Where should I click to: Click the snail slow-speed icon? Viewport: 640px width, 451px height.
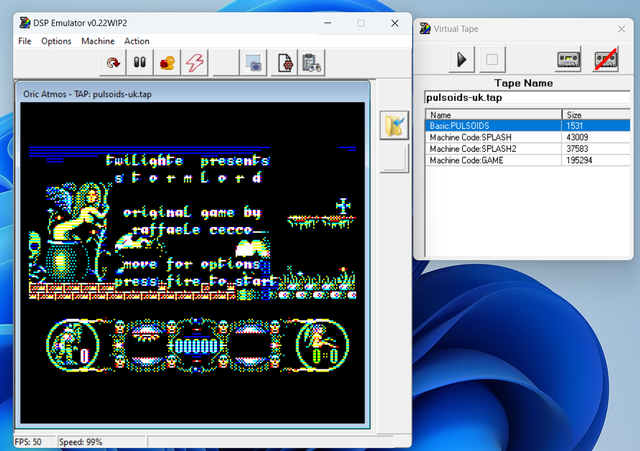coord(167,63)
